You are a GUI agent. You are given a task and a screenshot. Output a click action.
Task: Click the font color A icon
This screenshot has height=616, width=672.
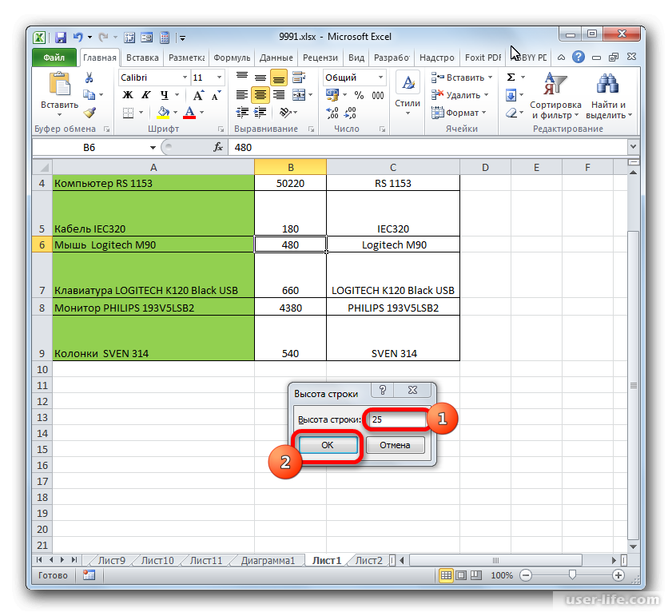tap(189, 113)
